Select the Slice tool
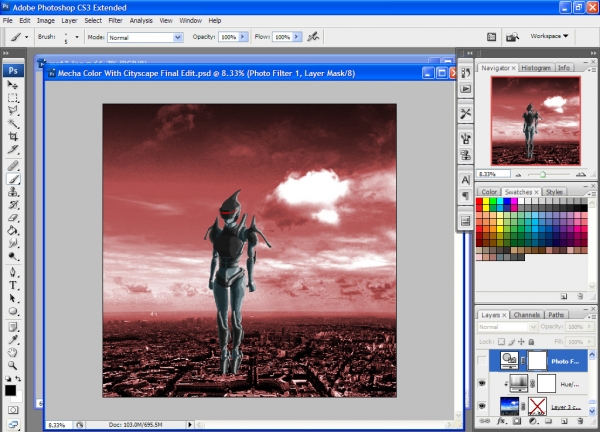The width and height of the screenshot is (600, 432). (x=13, y=149)
